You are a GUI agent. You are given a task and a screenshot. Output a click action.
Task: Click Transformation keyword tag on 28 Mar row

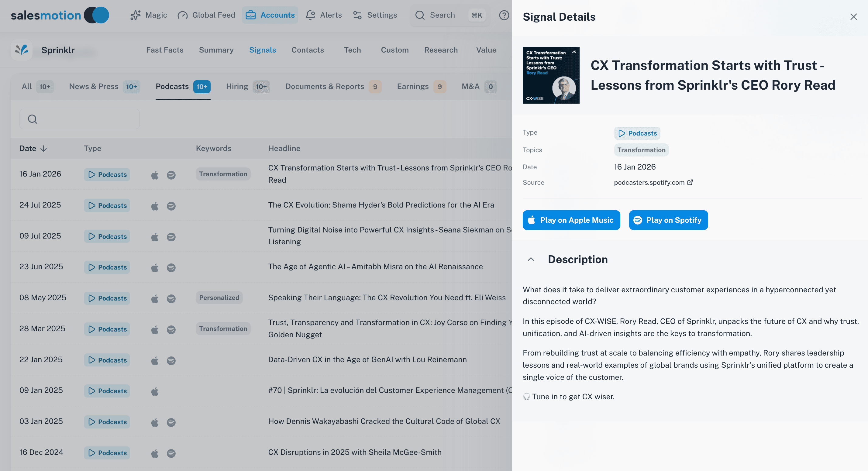coord(223,329)
